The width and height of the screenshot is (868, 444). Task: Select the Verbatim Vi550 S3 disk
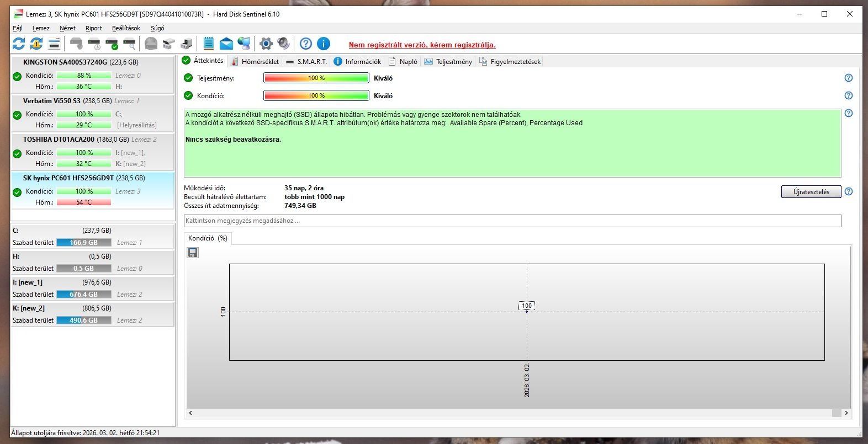coord(93,113)
